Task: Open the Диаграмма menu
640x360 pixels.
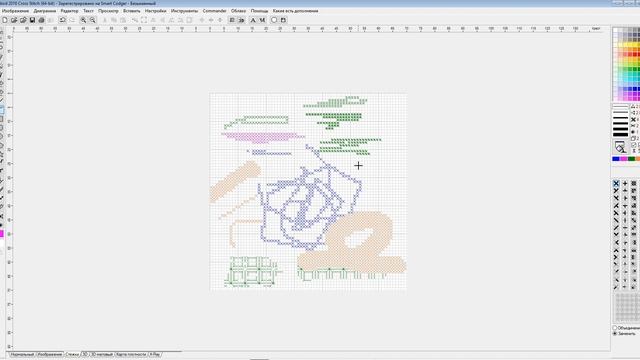Action: [45, 11]
